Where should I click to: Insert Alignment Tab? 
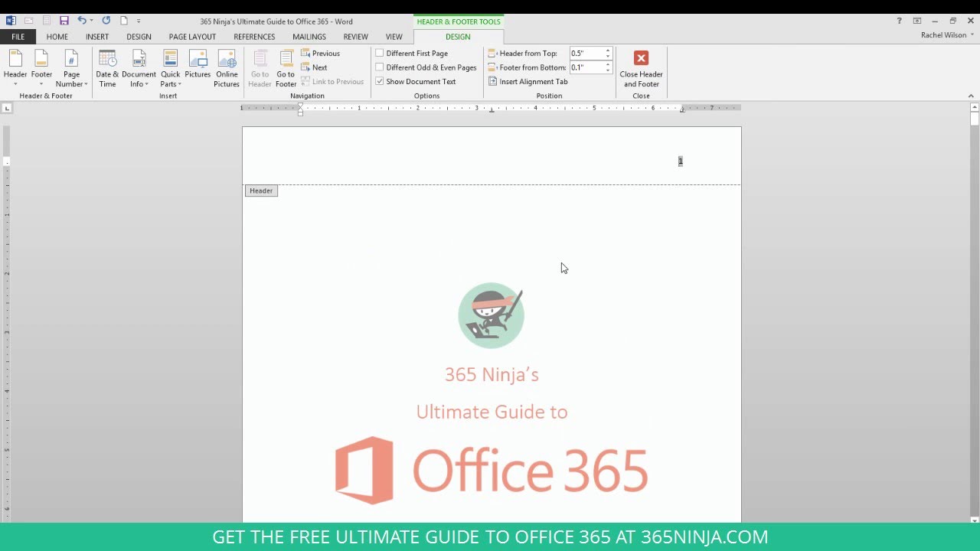tap(528, 81)
